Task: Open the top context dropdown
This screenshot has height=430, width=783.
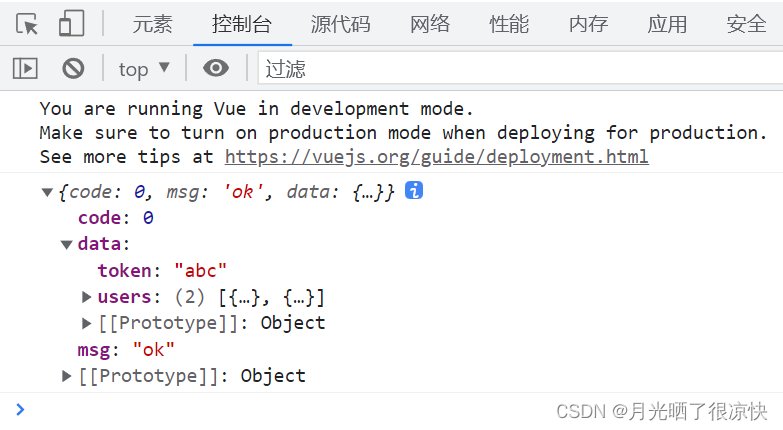Action: tap(144, 68)
